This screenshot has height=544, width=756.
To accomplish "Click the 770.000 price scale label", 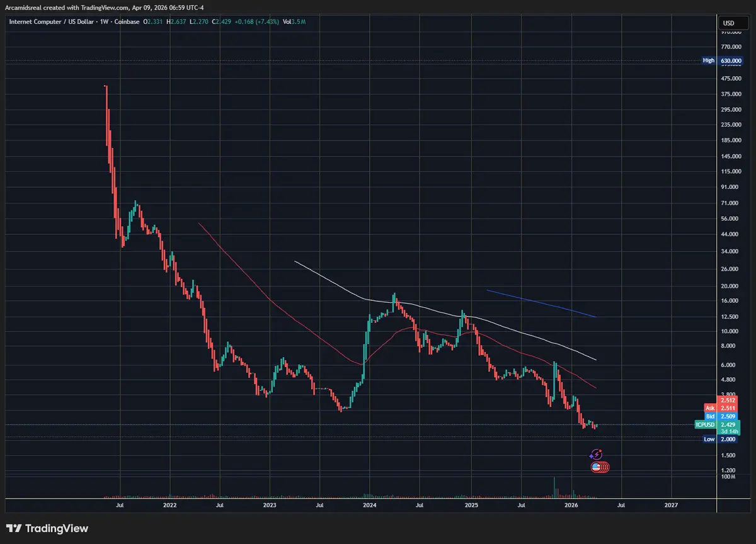I will (731, 47).
